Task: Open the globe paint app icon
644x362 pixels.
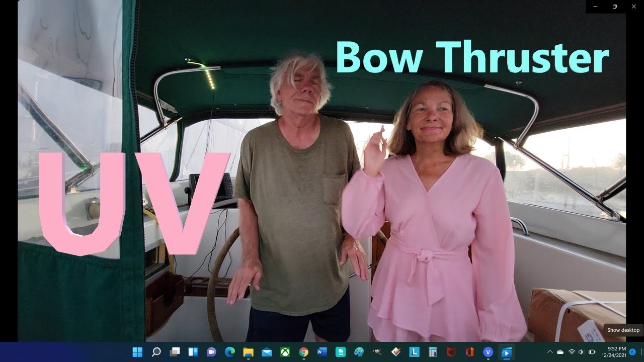Action: pos(359,352)
